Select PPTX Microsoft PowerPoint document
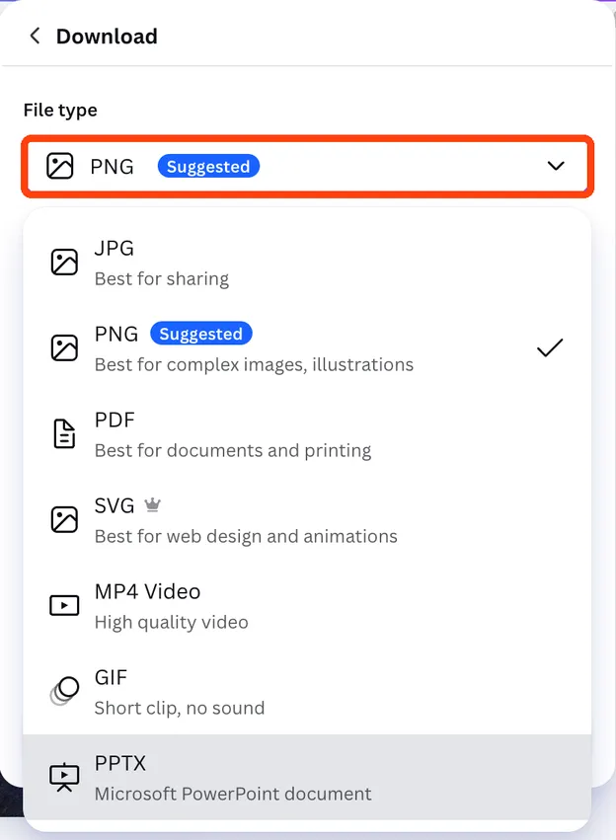 click(x=307, y=777)
